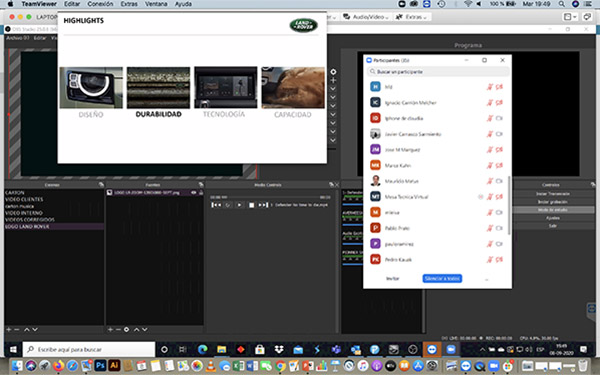Open the Extras menu in the Mac menu bar
The image size is (600, 375).
coord(129,4)
